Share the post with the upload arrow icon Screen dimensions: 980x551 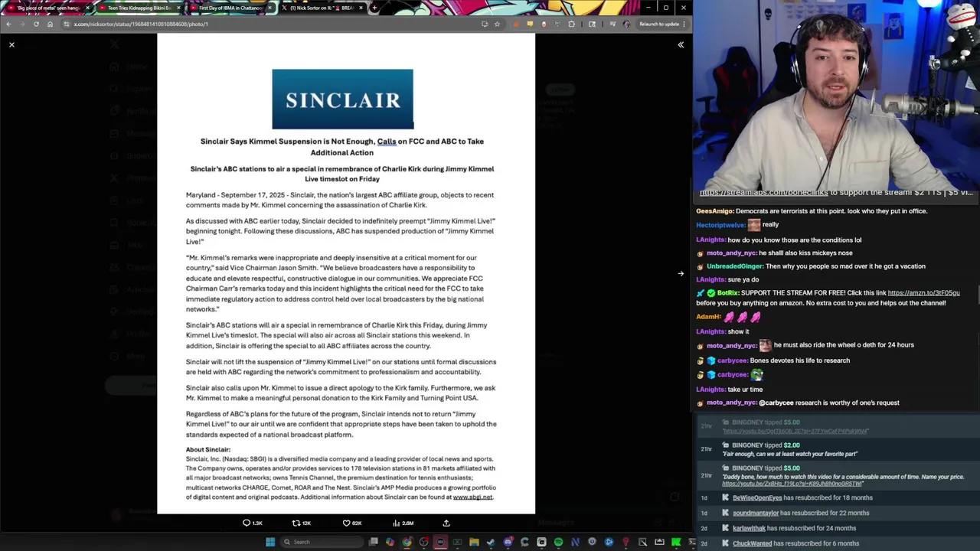tap(446, 523)
